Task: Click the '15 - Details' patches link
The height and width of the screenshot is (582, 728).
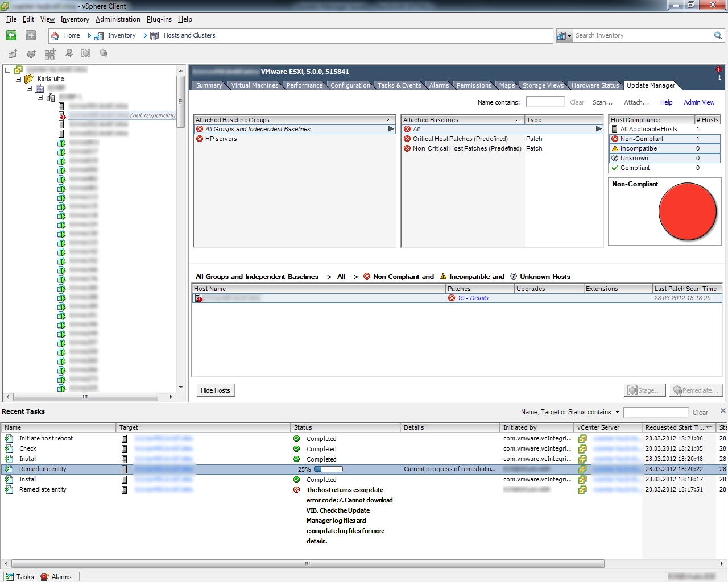Action: coord(473,298)
